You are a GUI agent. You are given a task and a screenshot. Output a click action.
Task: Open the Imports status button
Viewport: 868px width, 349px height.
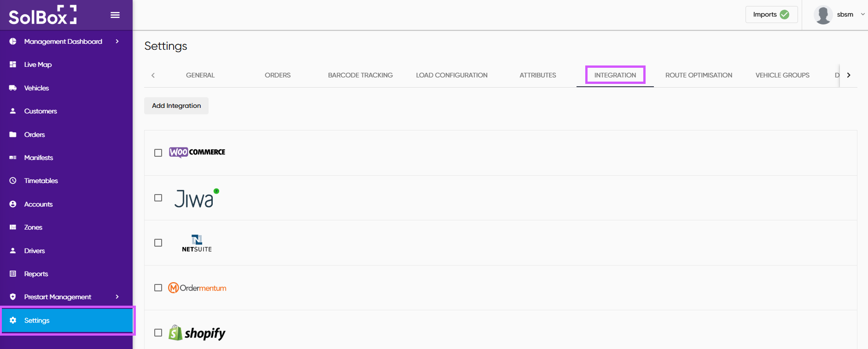click(x=771, y=15)
